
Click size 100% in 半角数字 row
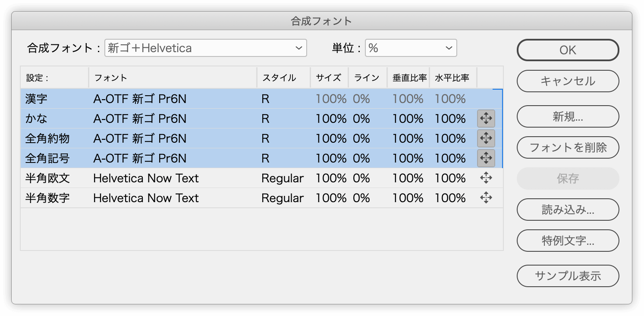(x=331, y=198)
